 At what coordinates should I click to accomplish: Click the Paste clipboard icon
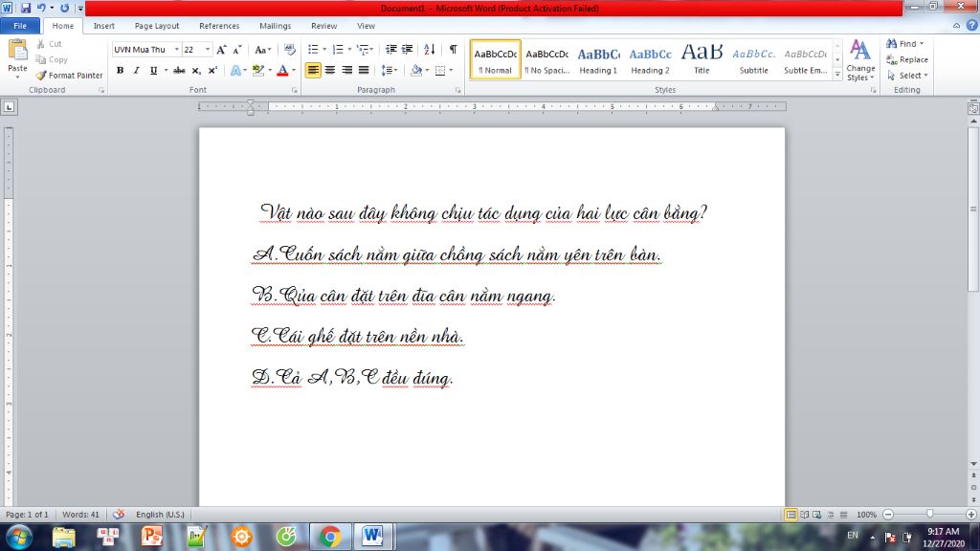(x=17, y=51)
